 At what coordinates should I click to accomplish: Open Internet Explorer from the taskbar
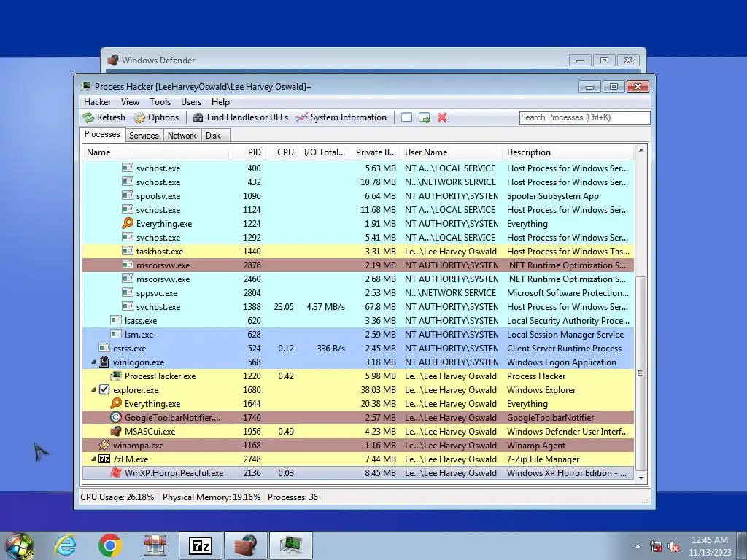[x=65, y=545]
